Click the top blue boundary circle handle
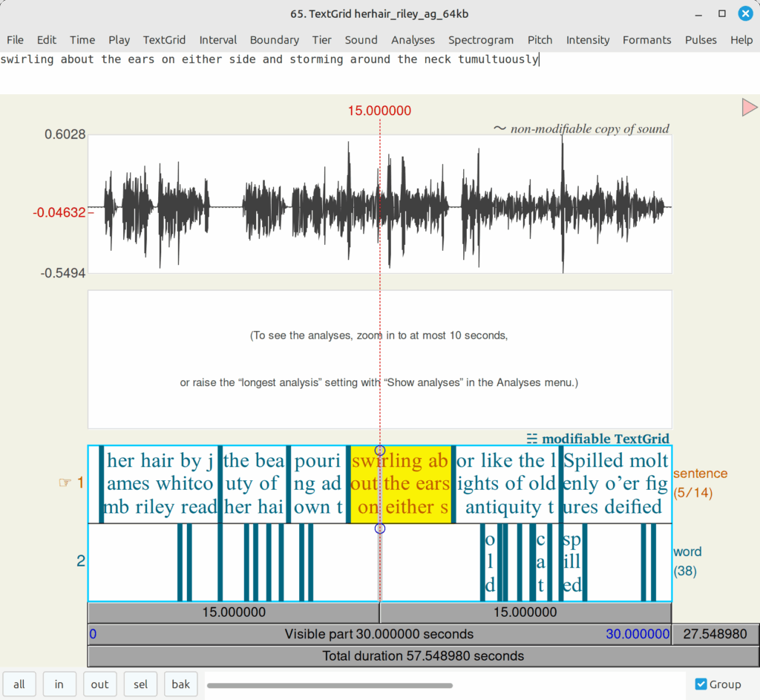The image size is (760, 700). pyautogui.click(x=380, y=451)
